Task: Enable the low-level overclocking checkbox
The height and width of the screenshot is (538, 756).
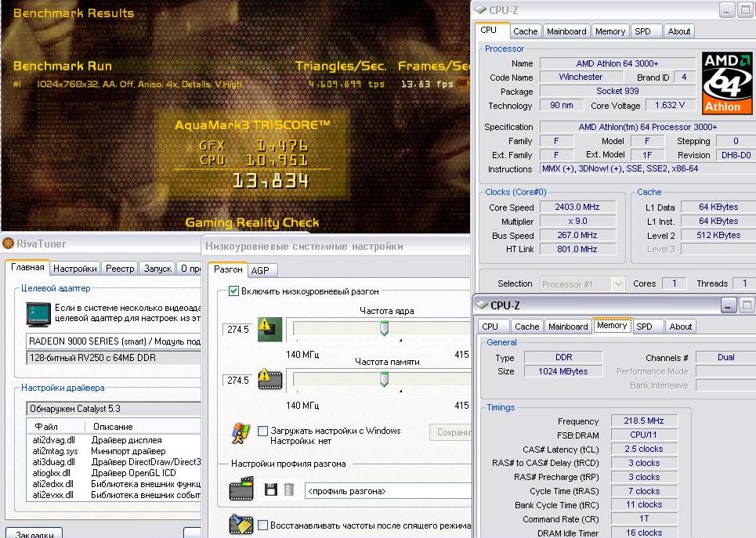Action: [233, 291]
